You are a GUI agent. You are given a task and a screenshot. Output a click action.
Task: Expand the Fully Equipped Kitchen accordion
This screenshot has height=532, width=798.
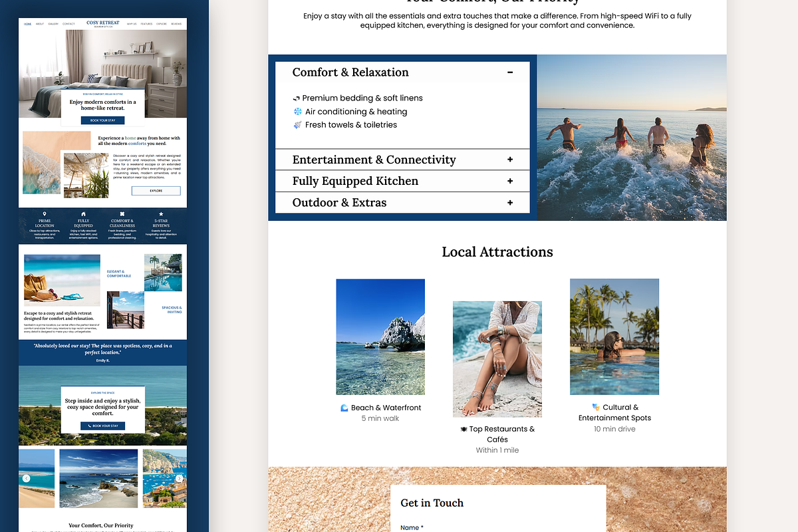[x=510, y=181]
